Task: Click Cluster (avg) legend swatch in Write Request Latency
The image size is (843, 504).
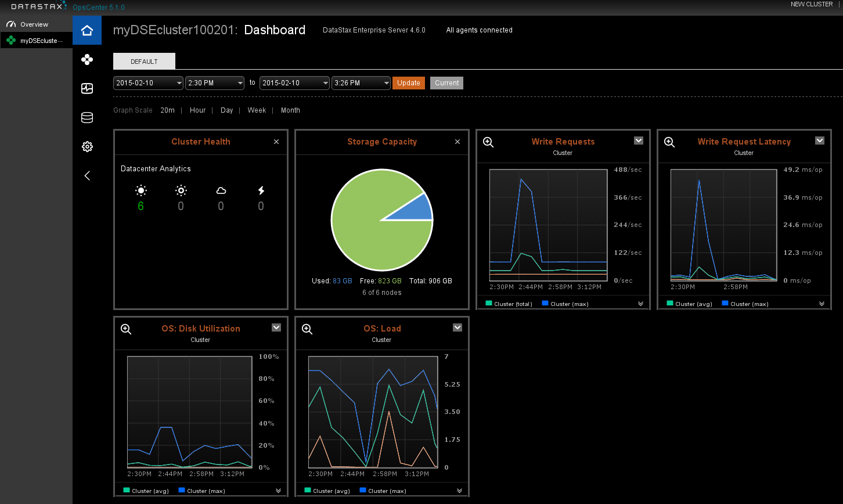Action: pyautogui.click(x=670, y=303)
